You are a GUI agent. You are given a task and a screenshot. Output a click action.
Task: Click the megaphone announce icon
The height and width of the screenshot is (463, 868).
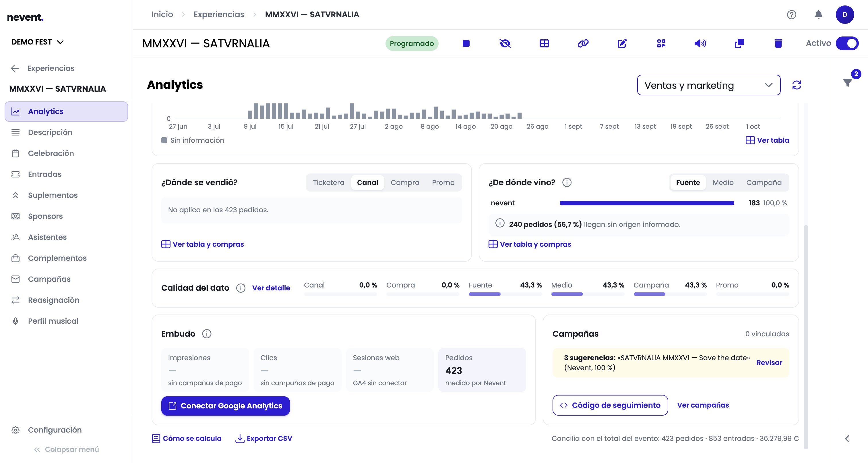(700, 43)
